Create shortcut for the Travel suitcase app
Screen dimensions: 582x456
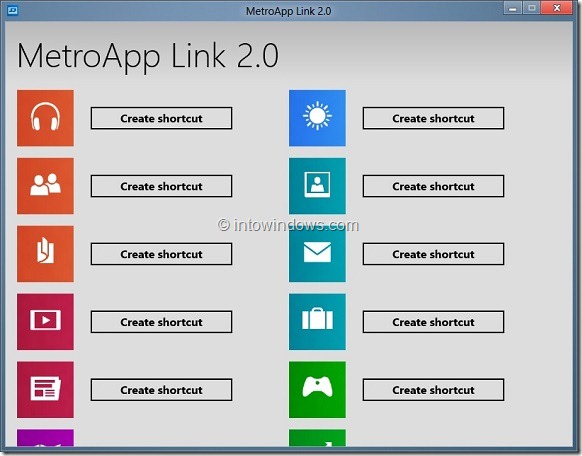(434, 322)
